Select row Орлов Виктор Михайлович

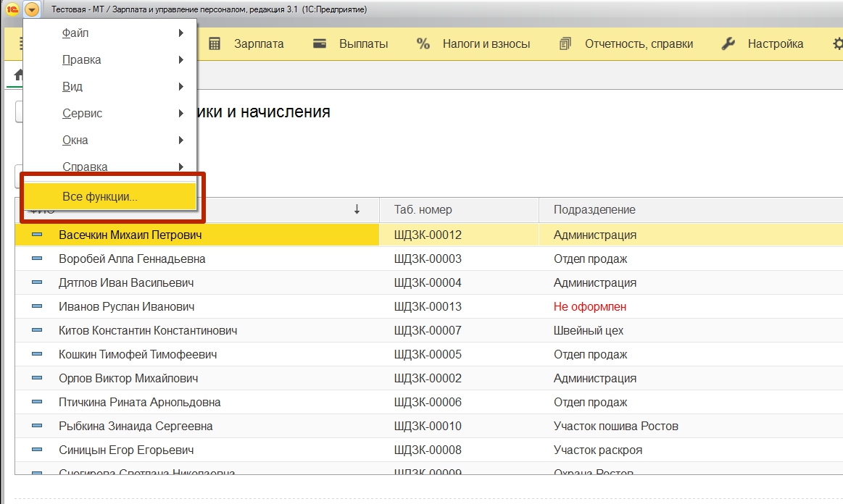coord(429,378)
